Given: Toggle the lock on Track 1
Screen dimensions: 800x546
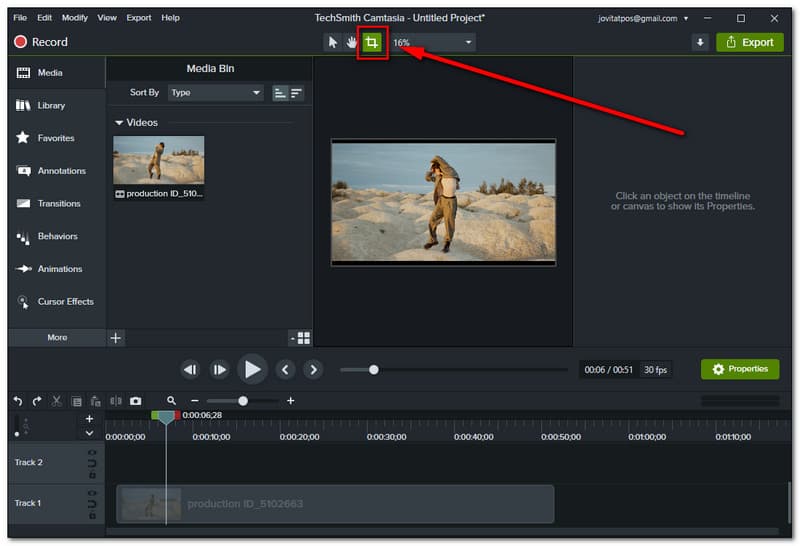Looking at the screenshot, I should click(93, 515).
